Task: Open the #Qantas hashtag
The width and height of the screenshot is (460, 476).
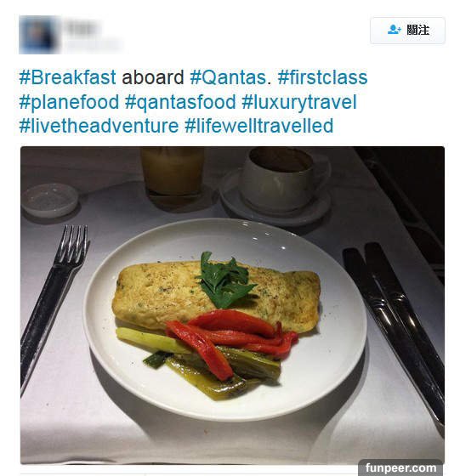Action: tap(229, 77)
